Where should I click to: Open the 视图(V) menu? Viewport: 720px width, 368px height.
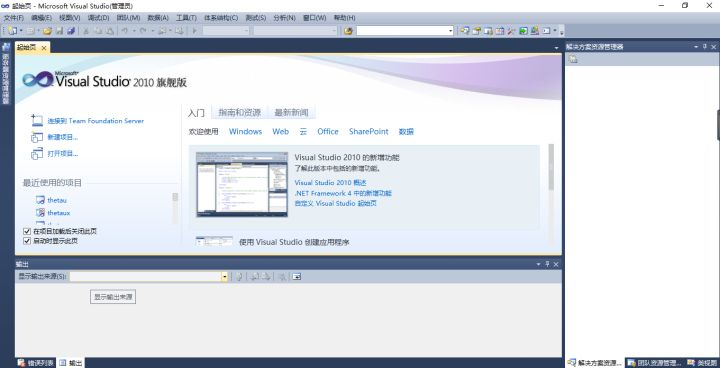pyautogui.click(x=69, y=18)
